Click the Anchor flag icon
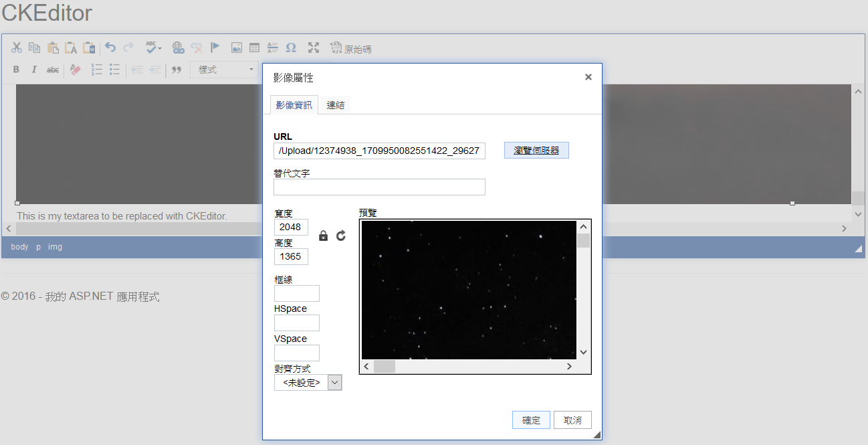The image size is (868, 445). pyautogui.click(x=215, y=48)
